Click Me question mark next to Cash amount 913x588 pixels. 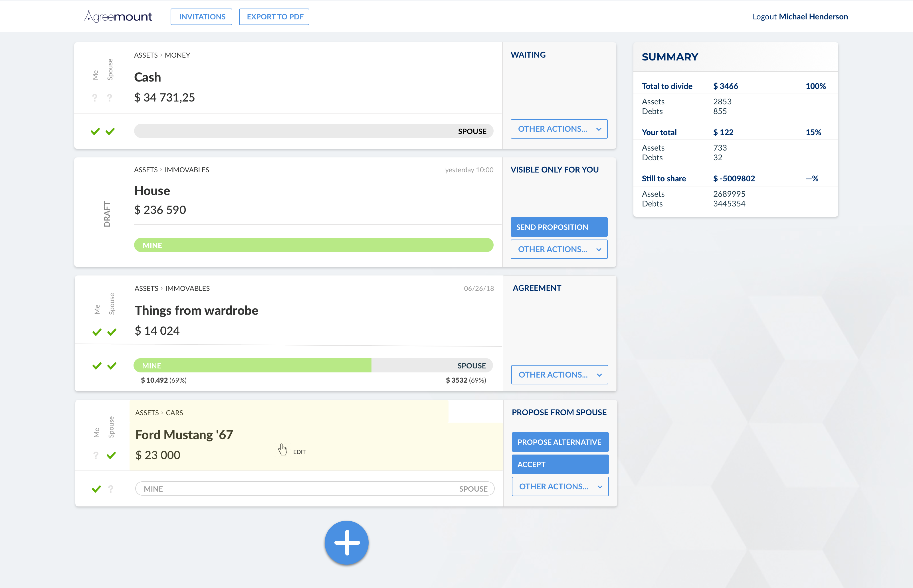click(95, 98)
